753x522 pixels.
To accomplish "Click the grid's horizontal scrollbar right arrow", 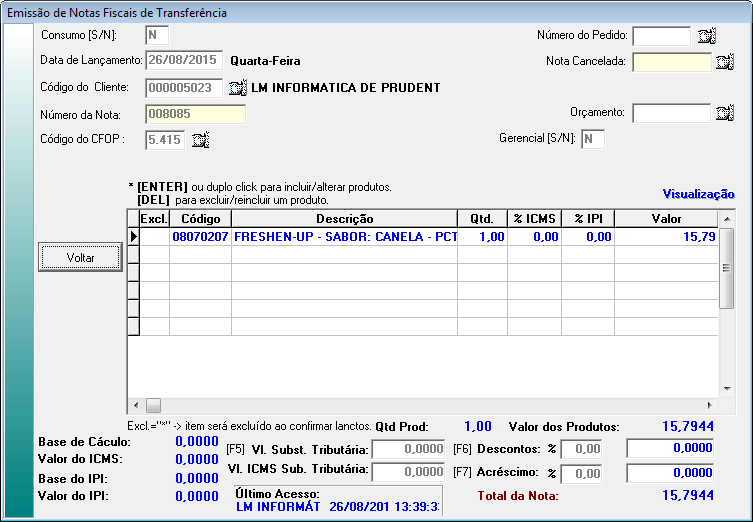I will point(711,406).
